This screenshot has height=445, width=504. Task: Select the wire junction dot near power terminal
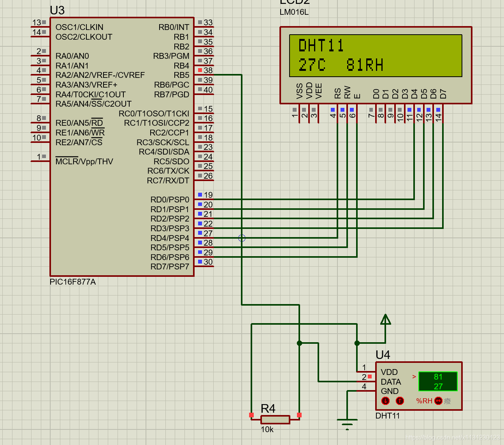click(x=357, y=343)
